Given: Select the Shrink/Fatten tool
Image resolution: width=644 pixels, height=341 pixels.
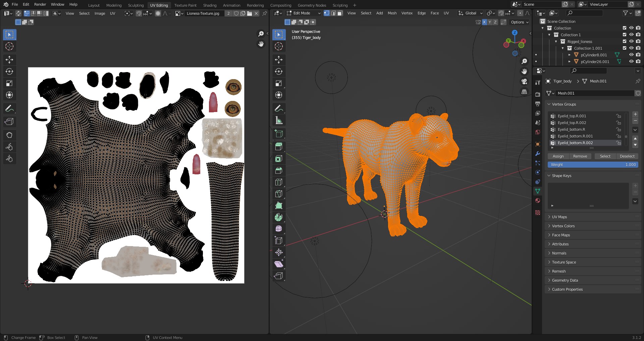Looking at the screenshot, I should pyautogui.click(x=279, y=252).
